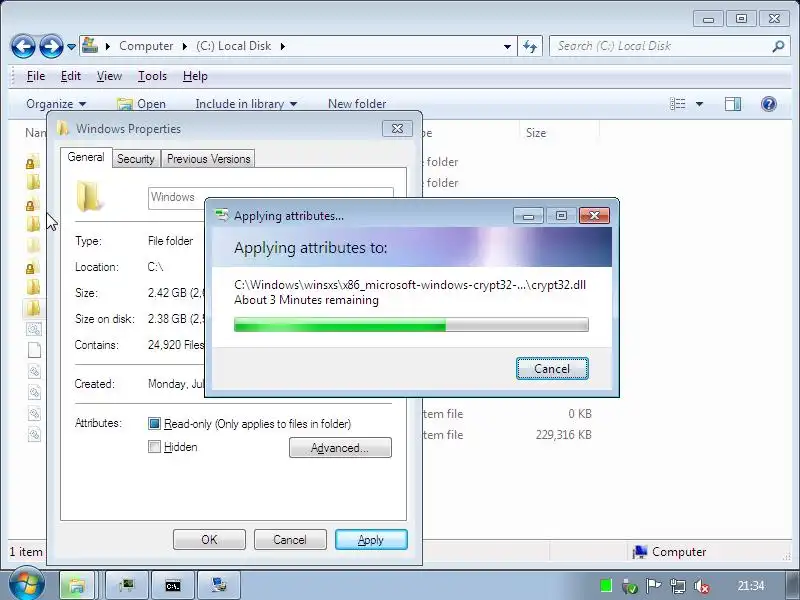Select the General tab
This screenshot has height=600, width=800.
coord(86,157)
